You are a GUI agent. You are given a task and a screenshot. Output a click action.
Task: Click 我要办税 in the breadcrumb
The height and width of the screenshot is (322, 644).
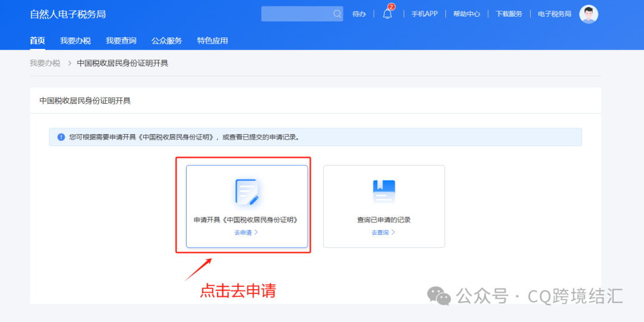(x=45, y=63)
